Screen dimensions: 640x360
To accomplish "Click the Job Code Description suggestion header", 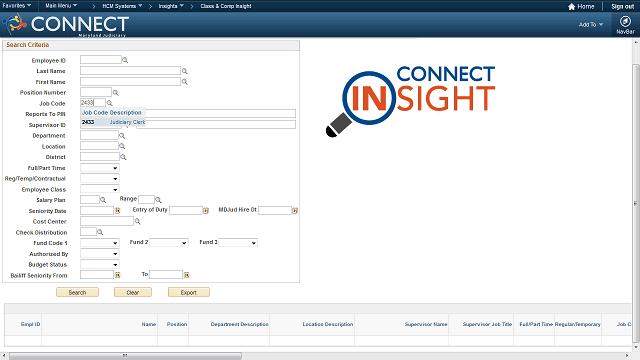I will pyautogui.click(x=112, y=112).
